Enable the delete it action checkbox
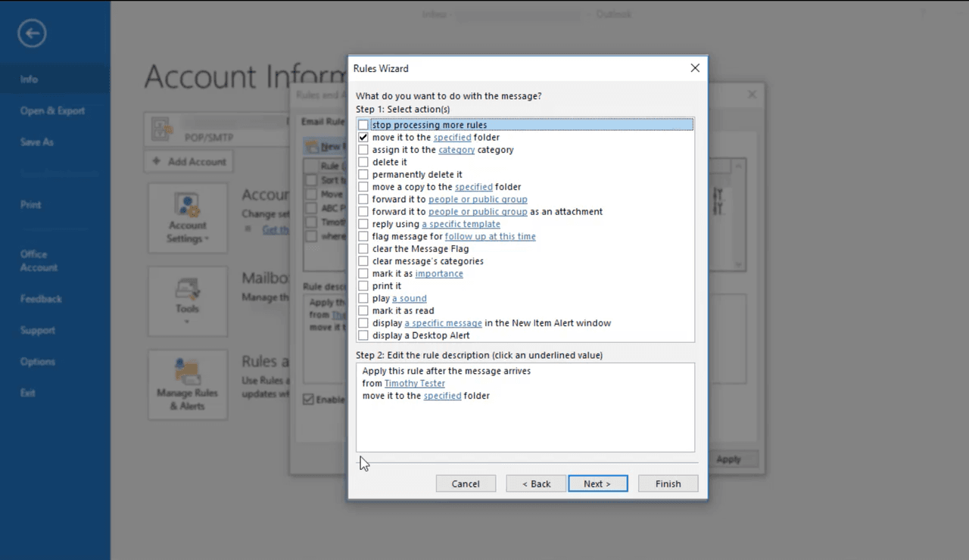 363,162
